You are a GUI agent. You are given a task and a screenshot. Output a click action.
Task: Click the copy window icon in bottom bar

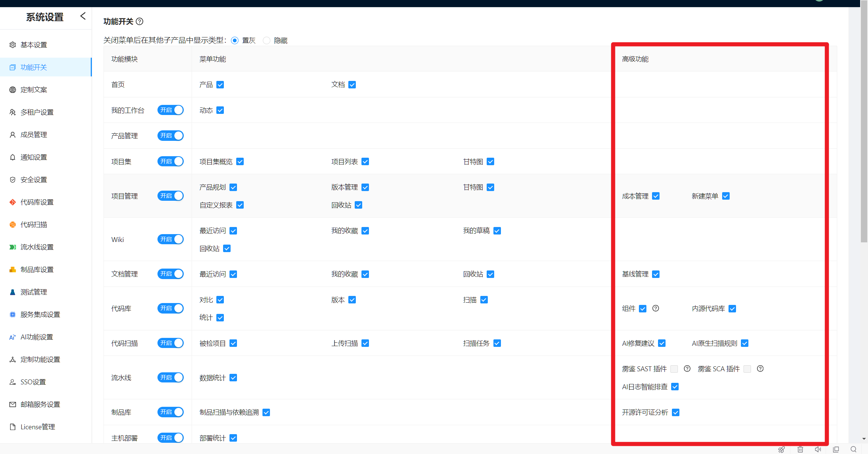836,449
